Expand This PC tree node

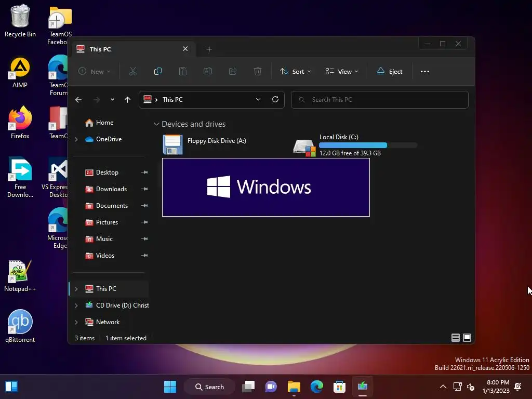click(x=76, y=289)
